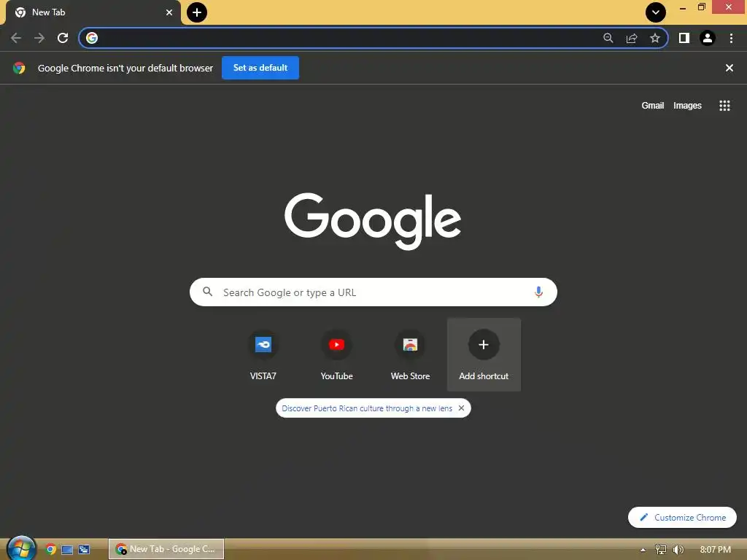Viewport: 747px width, 560px height.
Task: Go forward to the next page
Action: pyautogui.click(x=39, y=38)
